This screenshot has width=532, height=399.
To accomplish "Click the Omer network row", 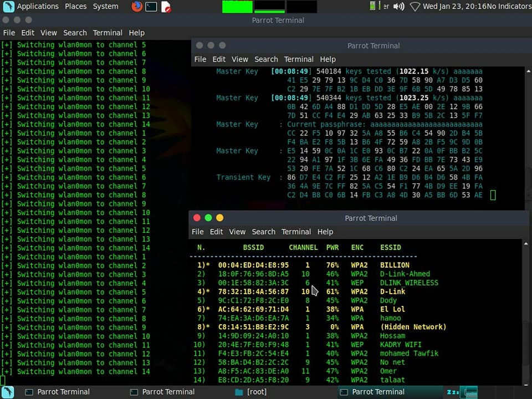I will 295,371.
